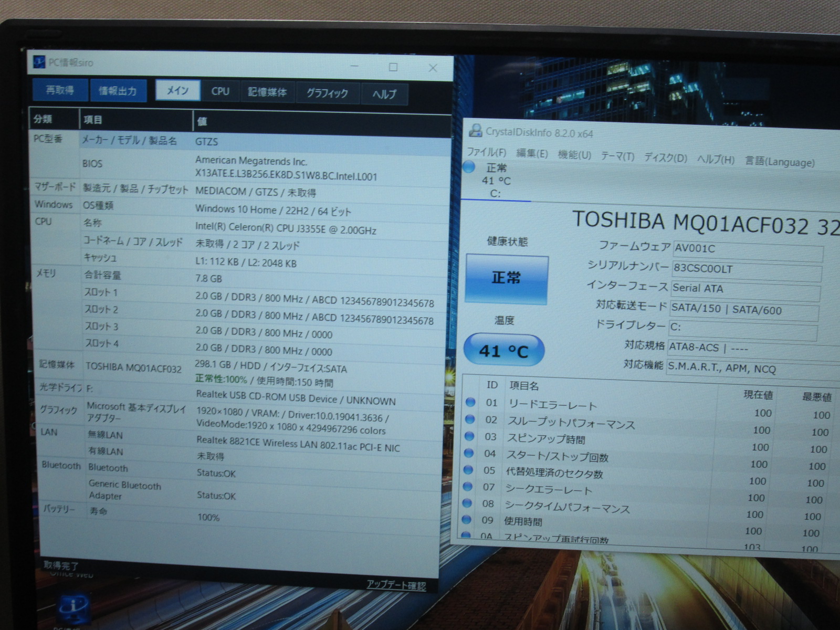This screenshot has width=840, height=630.
Task: Open the 記憶媒体 tab
Action: (267, 92)
